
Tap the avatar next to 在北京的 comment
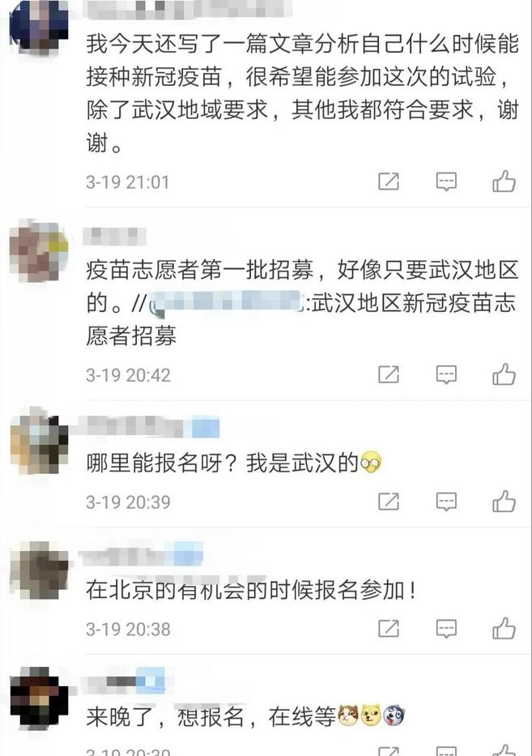point(39,569)
